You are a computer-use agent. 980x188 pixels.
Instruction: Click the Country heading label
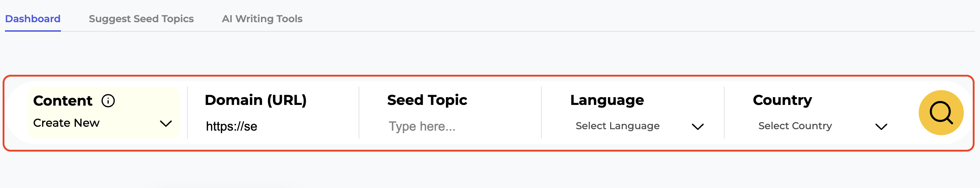[x=782, y=100]
